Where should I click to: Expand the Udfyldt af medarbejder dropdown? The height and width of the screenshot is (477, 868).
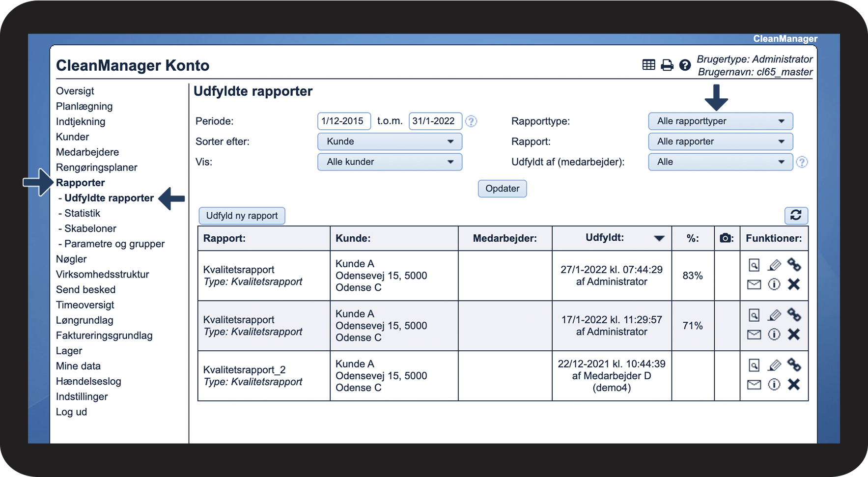720,162
